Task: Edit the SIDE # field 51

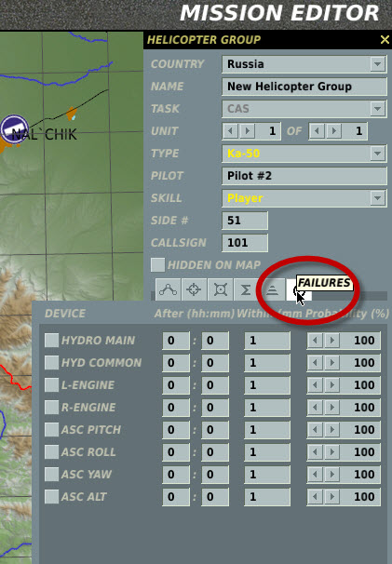Action: click(245, 221)
